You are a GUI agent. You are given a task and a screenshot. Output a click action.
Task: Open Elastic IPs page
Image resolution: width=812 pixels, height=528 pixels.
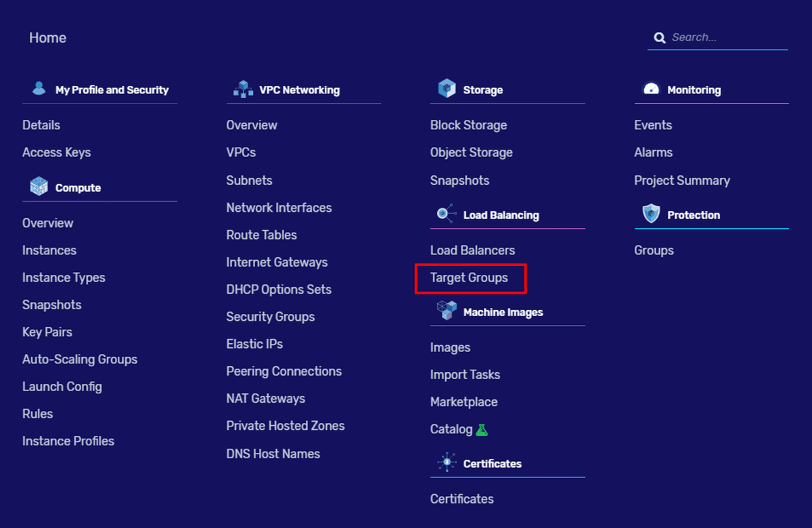point(254,344)
